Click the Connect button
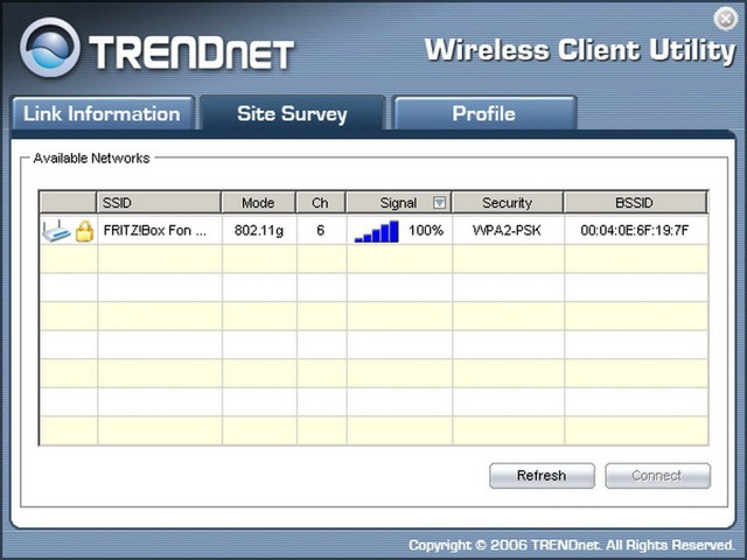The width and height of the screenshot is (747, 560). click(657, 475)
